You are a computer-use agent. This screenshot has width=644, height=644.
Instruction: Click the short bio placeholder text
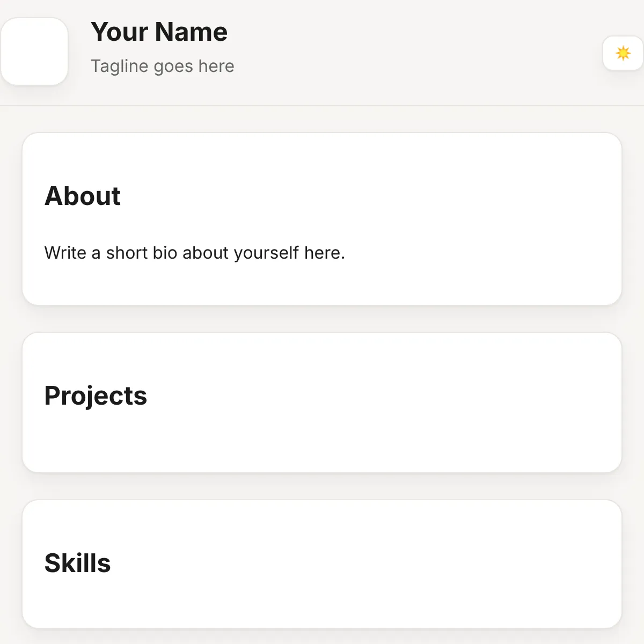coord(195,252)
